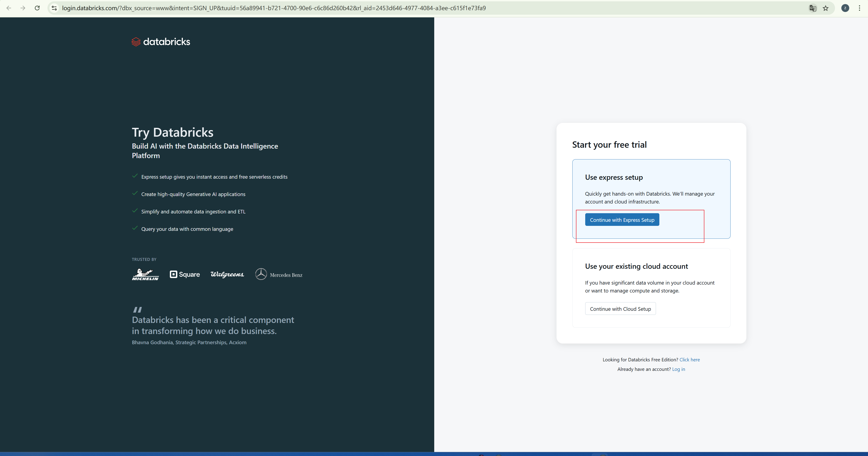Click 'Build AI with the Databricks' subheading
This screenshot has width=868, height=456.
tap(205, 151)
